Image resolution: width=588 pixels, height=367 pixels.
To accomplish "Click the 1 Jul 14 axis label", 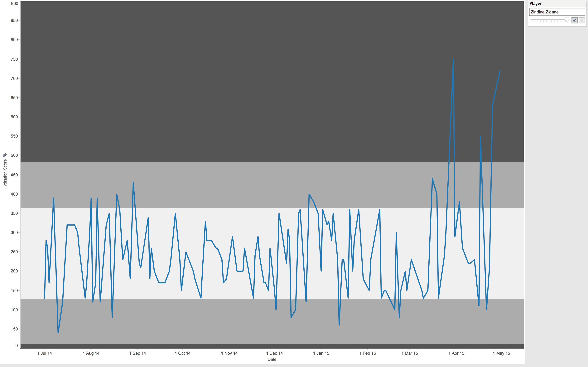I will coord(45,353).
